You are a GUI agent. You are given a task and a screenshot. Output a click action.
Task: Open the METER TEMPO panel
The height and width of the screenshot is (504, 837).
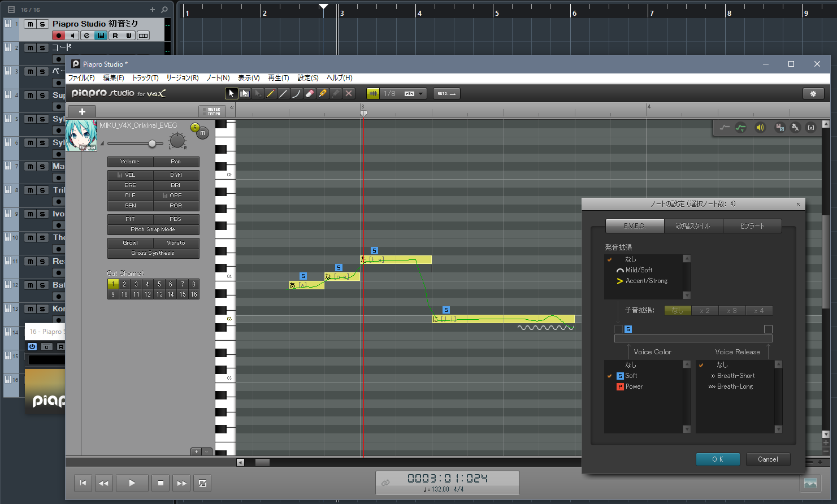tap(212, 111)
